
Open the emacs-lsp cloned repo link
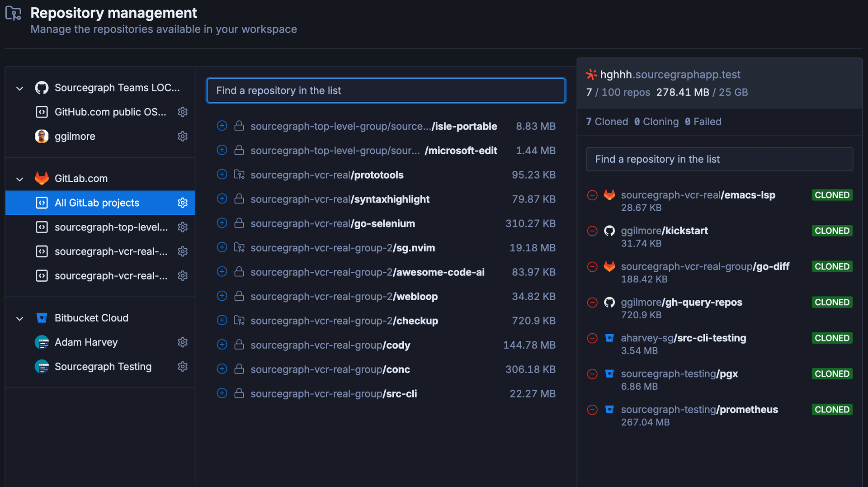[698, 195]
